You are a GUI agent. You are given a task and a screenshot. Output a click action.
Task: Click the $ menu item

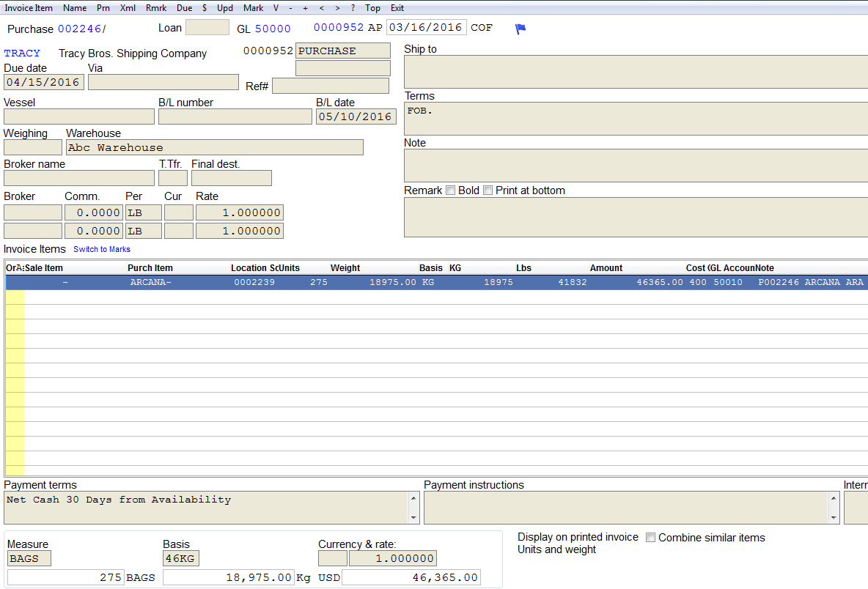[205, 8]
